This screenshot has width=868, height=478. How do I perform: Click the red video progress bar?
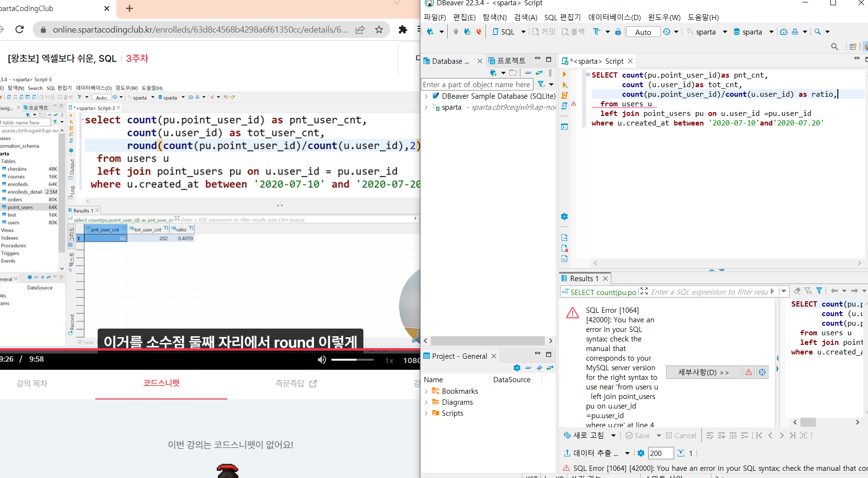pos(210,350)
